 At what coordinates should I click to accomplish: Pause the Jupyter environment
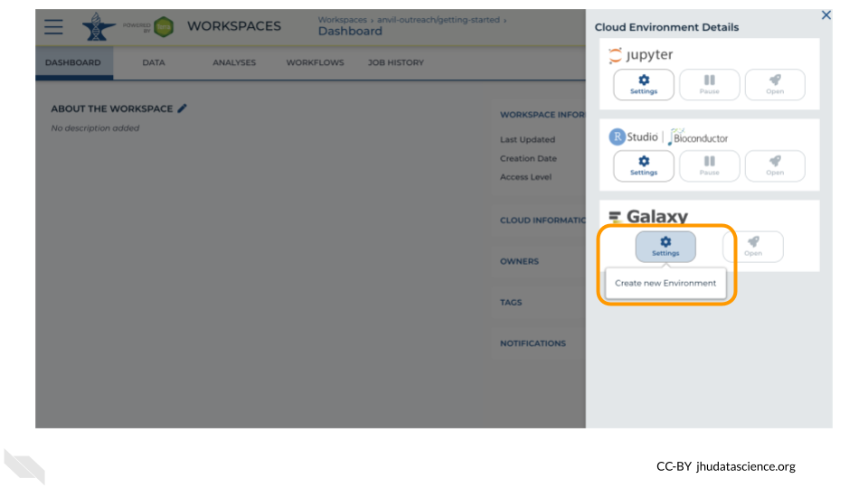709,85
